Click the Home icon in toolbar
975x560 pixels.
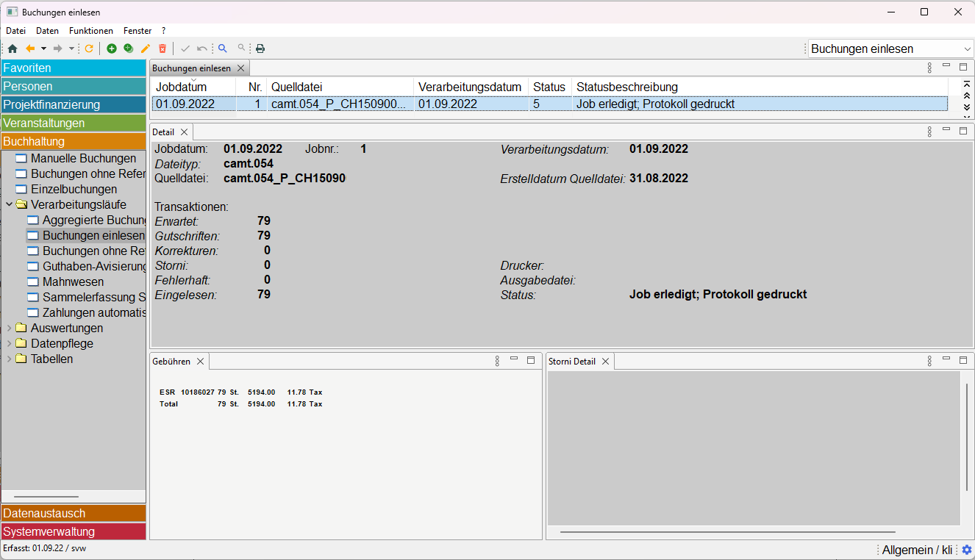pyautogui.click(x=12, y=49)
